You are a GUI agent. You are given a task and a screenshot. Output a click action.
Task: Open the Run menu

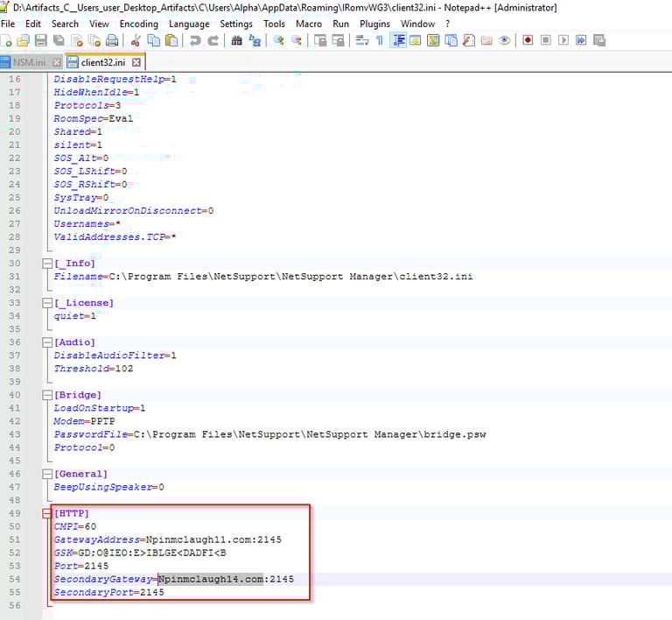pyautogui.click(x=340, y=24)
